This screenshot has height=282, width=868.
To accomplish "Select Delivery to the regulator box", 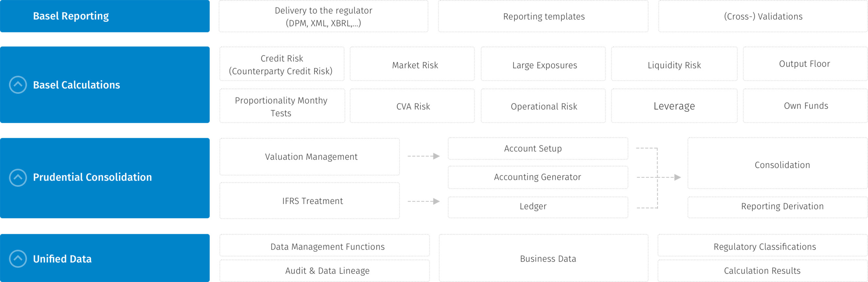I will [323, 17].
